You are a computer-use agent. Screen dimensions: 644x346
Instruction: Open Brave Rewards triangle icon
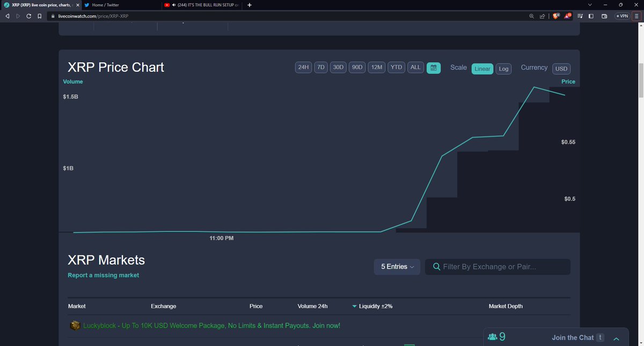click(x=568, y=16)
